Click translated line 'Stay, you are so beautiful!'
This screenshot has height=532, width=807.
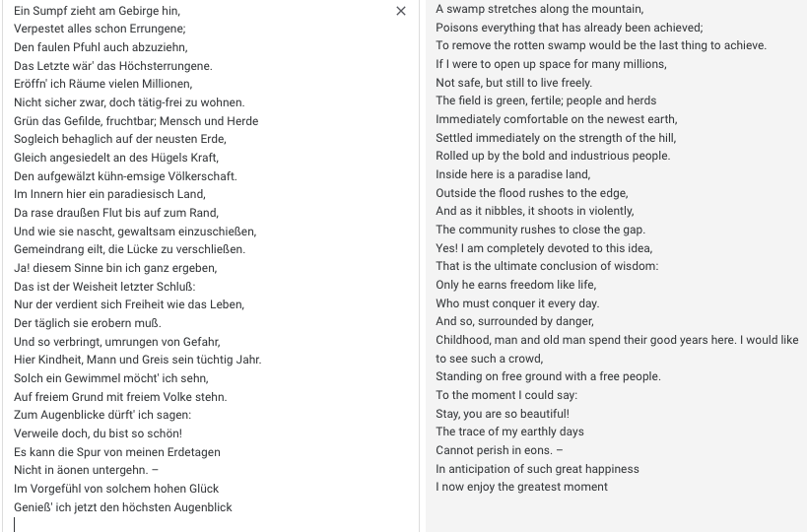[x=503, y=414]
